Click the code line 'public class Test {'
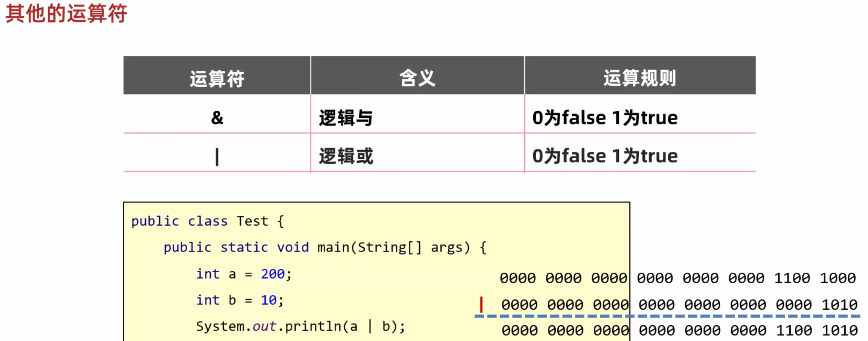868x341 pixels. (207, 221)
